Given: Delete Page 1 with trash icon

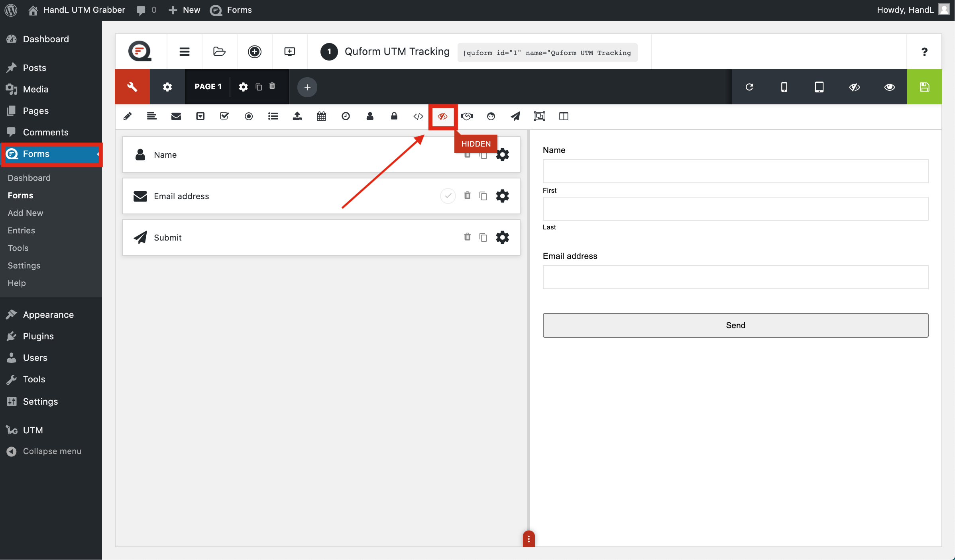Looking at the screenshot, I should click(272, 86).
